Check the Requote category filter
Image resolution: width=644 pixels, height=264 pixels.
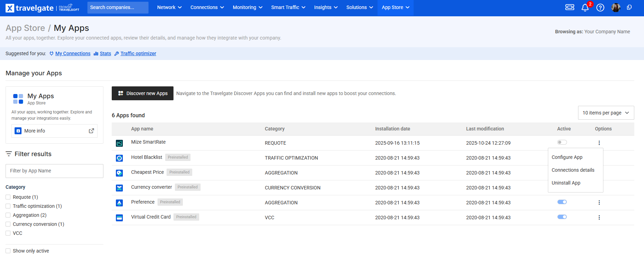[x=8, y=197]
